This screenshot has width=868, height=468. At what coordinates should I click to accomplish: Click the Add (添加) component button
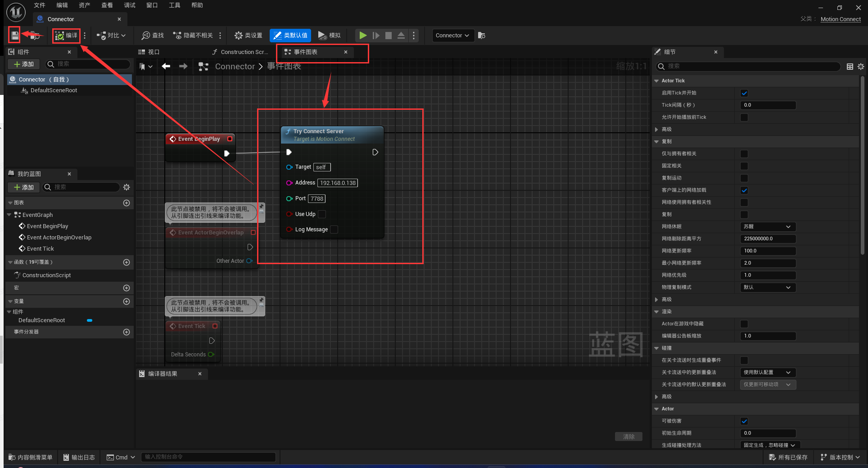pos(24,64)
